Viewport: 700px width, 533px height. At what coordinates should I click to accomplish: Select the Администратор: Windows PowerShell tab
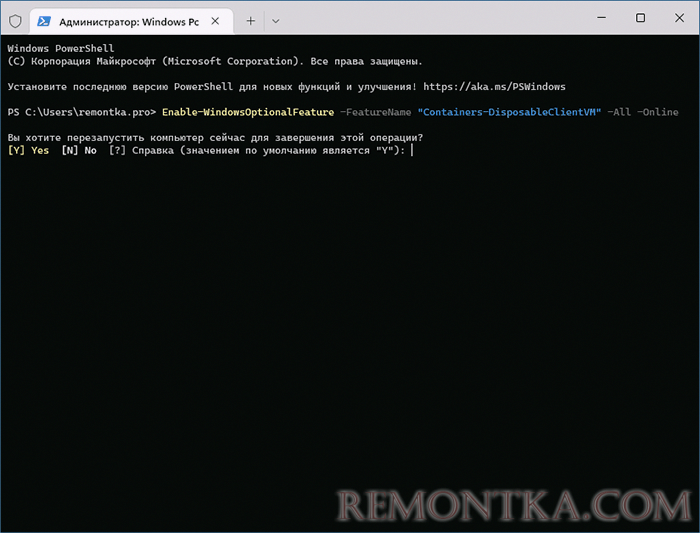[x=131, y=21]
